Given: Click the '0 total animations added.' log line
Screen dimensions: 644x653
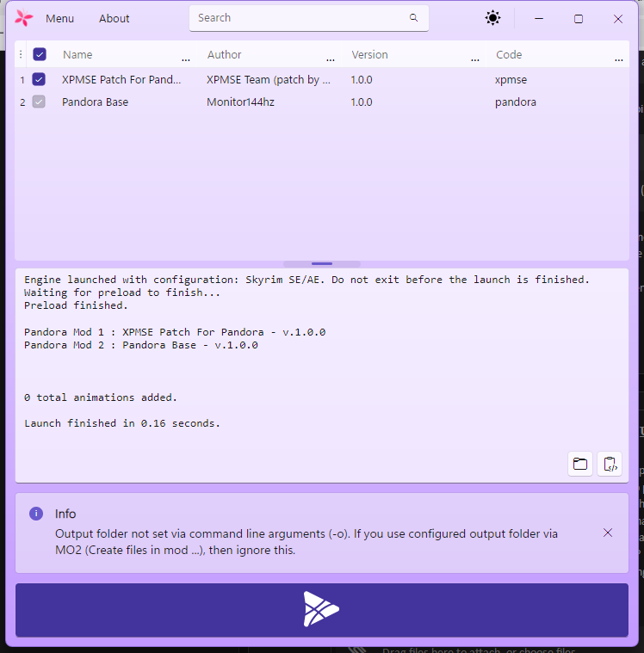Looking at the screenshot, I should pos(101,397).
